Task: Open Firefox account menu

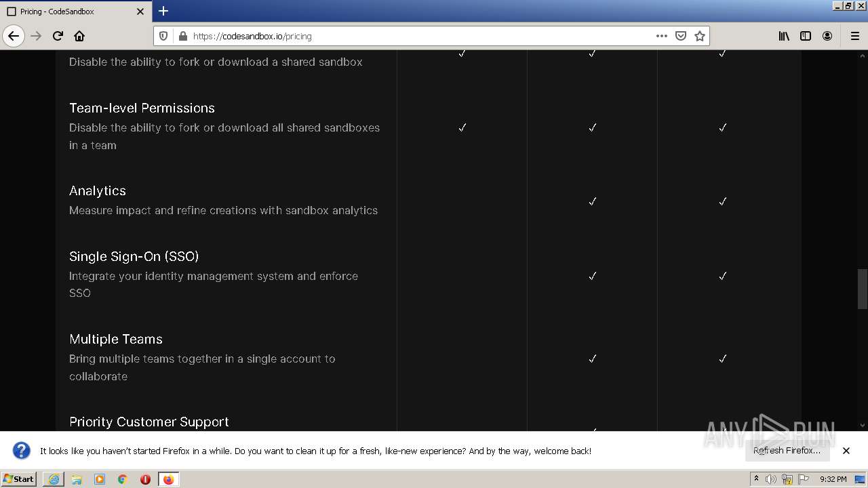Action: pyautogui.click(x=827, y=36)
